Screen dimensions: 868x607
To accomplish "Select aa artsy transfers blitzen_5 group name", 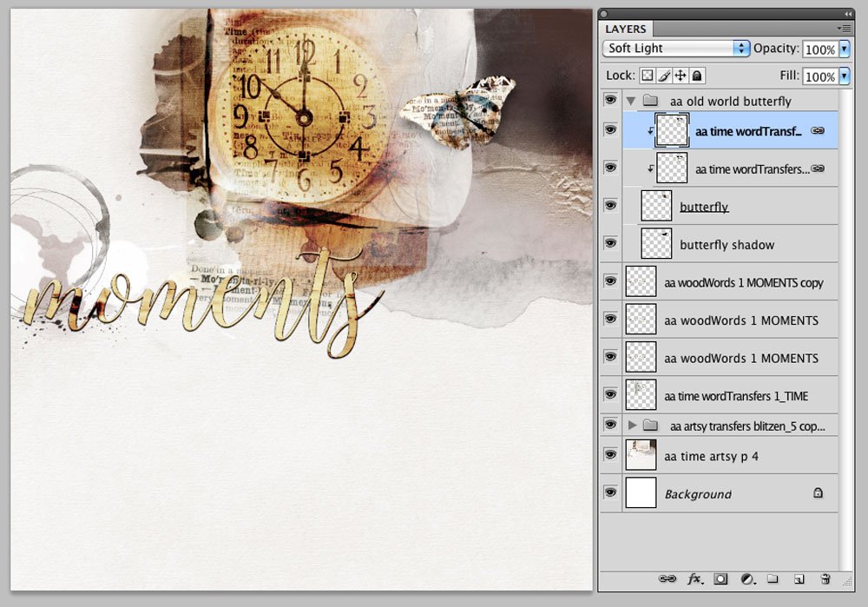I will [x=747, y=426].
